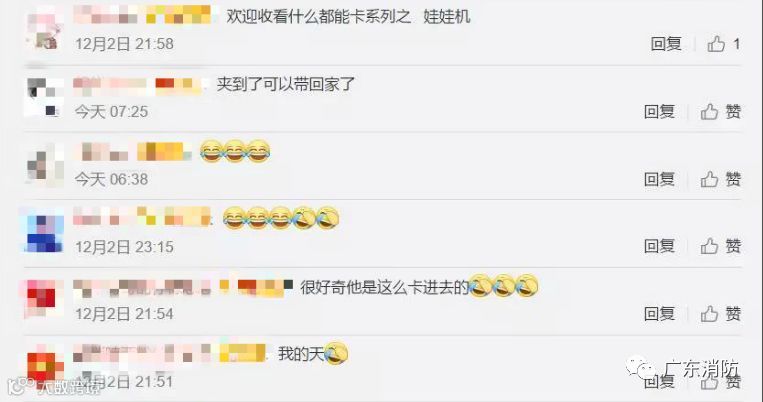Click username before 夹到了可以带回家了
This screenshot has width=763, height=402.
(137, 86)
